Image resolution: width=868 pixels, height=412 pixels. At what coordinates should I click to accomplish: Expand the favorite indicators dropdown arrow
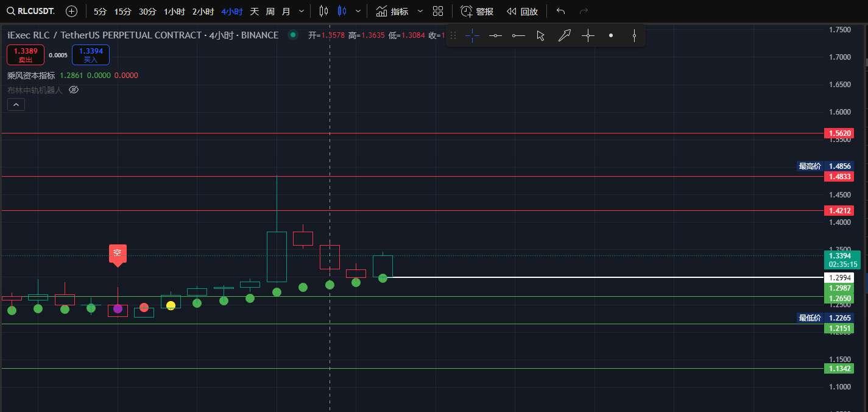point(420,12)
